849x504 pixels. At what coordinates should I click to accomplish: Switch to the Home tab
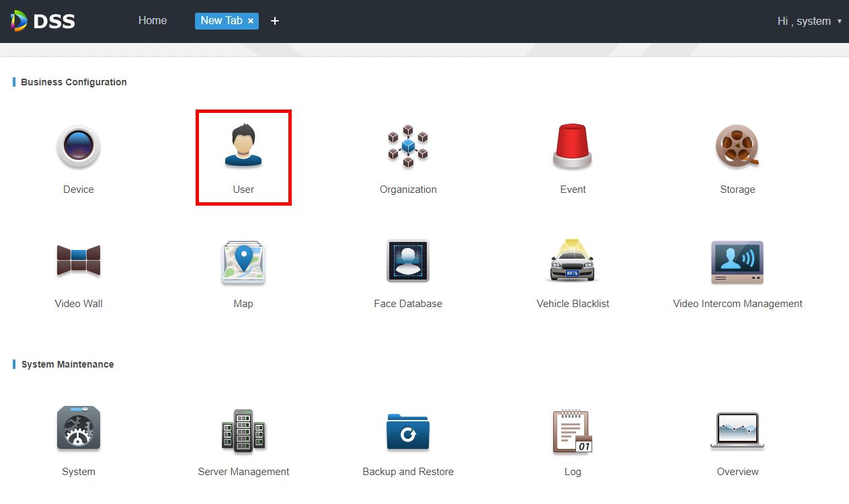coord(153,21)
